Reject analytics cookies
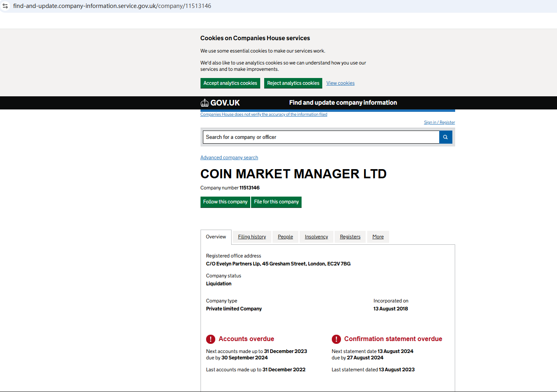 293,83
